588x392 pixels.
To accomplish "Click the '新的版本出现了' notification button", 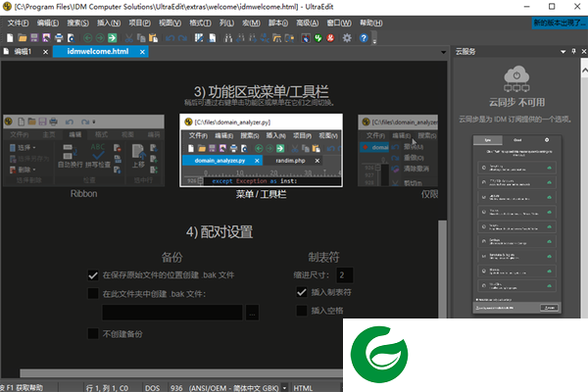I will click(560, 23).
